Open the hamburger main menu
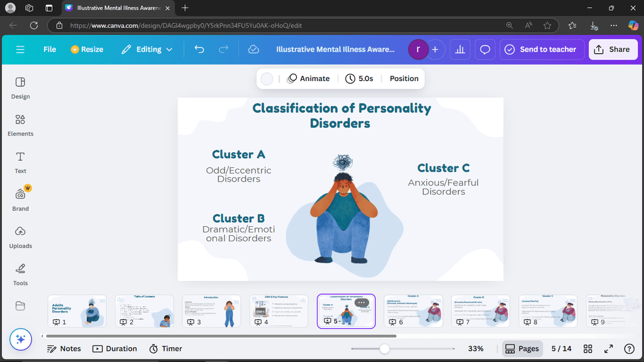644x362 pixels. click(20, 50)
